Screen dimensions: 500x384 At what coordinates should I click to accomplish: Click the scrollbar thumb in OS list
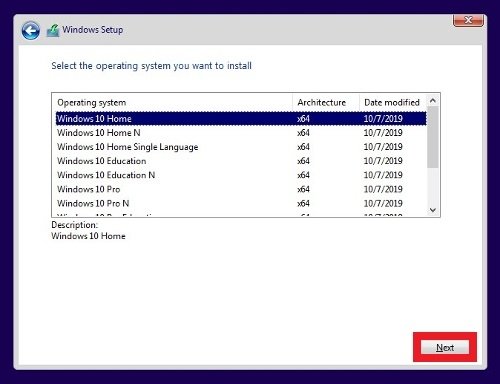(x=433, y=137)
